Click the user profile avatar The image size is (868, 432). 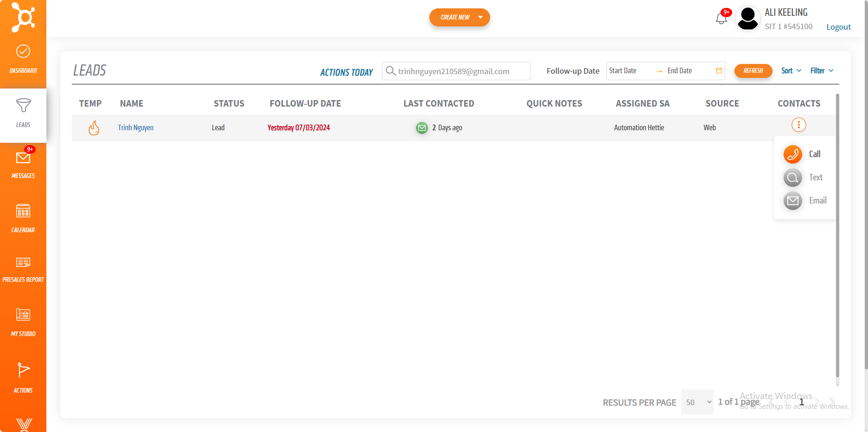pyautogui.click(x=748, y=19)
